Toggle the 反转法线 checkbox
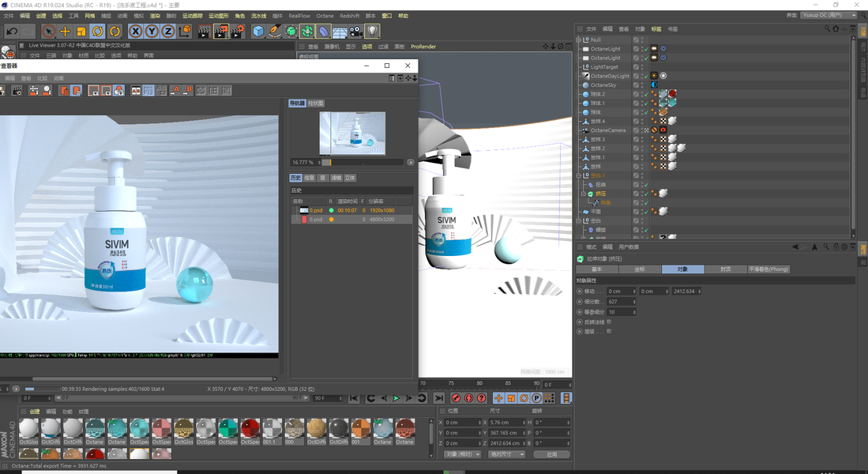This screenshot has width=868, height=474. (610, 322)
